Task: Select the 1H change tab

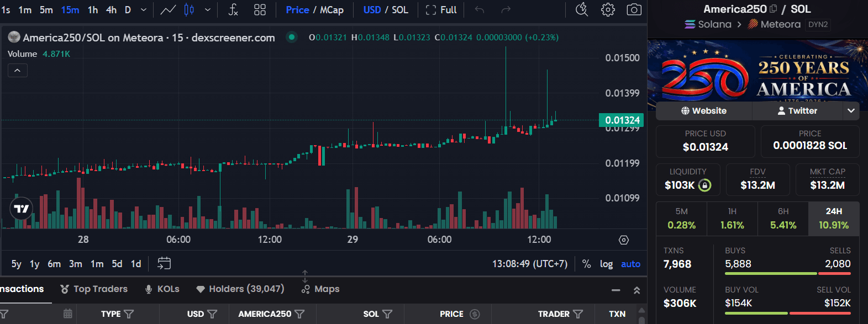Action: click(732, 219)
